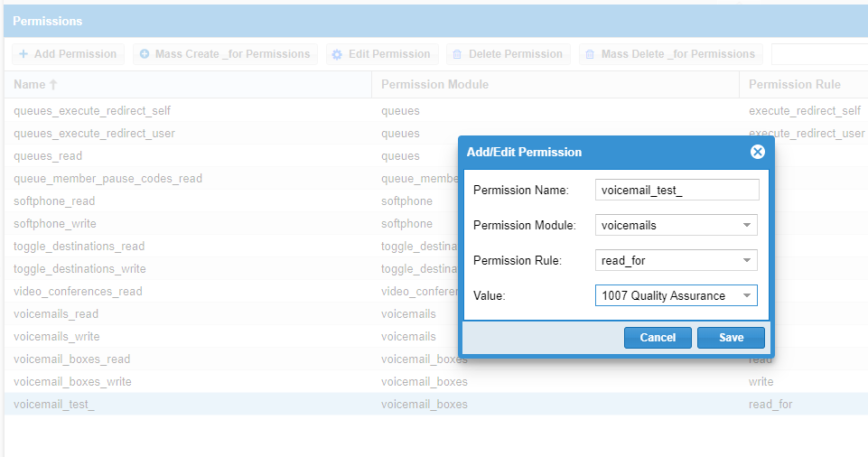Sort by the Permission Module column header
Viewport: 868px width, 457px height.
point(434,85)
